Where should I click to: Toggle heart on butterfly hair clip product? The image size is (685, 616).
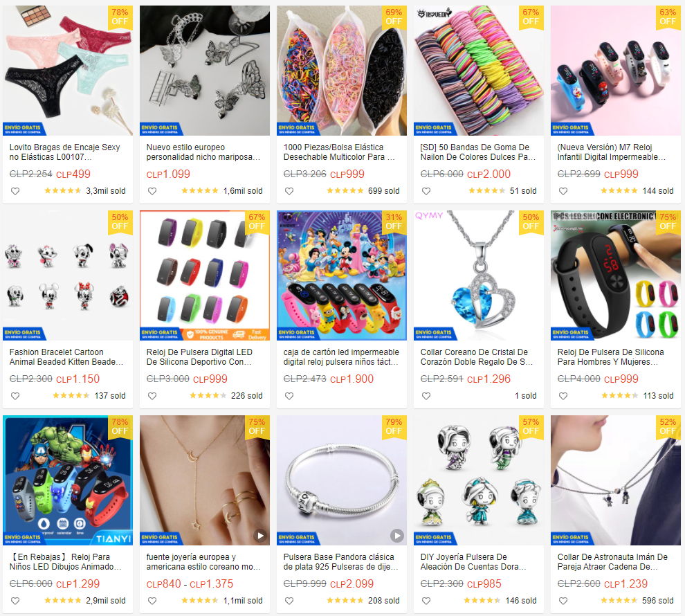(x=152, y=191)
